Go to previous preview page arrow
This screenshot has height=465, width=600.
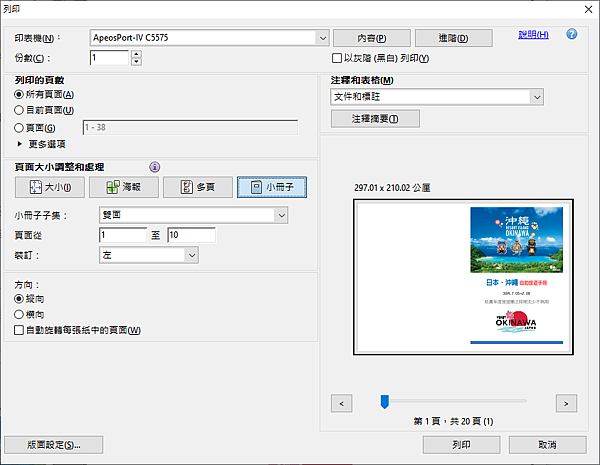[x=341, y=403]
